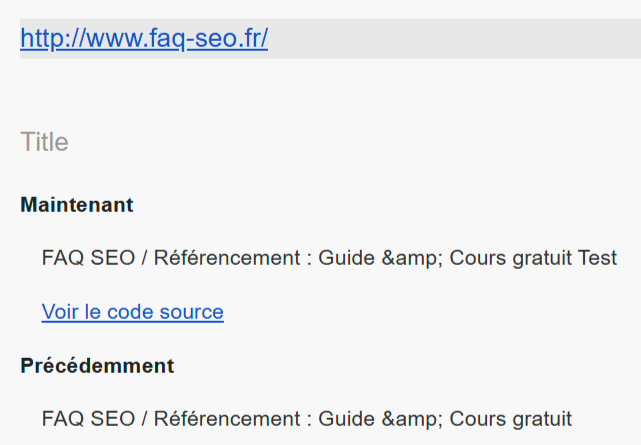
Task: Click "Cours" in the Maintenant title
Action: (476, 258)
